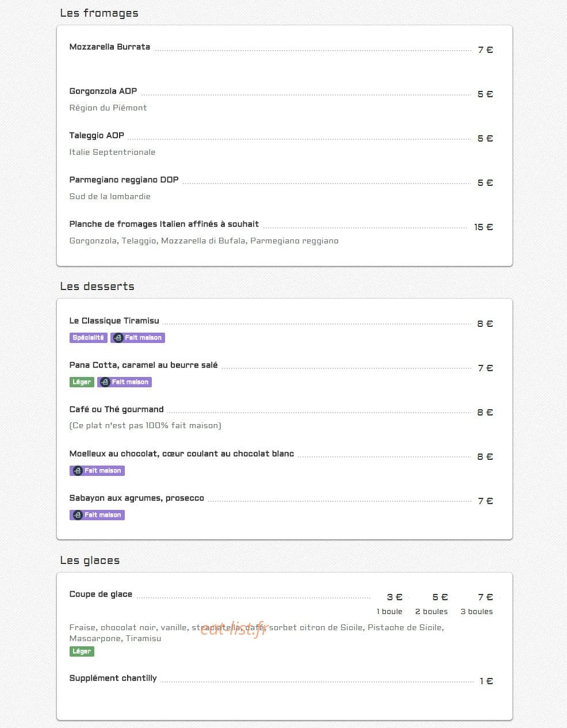Click the 7 € price of Mozzarella Burrata
This screenshot has width=567, height=728.
485,50
